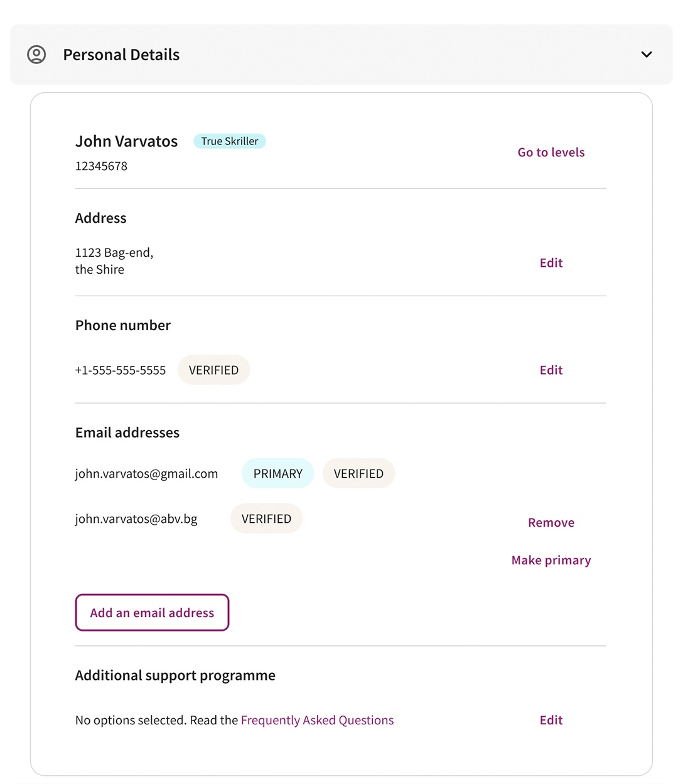Click the True Skriller badge
The image size is (683, 784).
coord(230,141)
